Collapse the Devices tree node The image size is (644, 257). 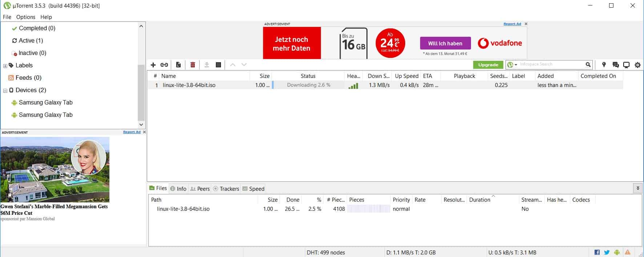5,91
